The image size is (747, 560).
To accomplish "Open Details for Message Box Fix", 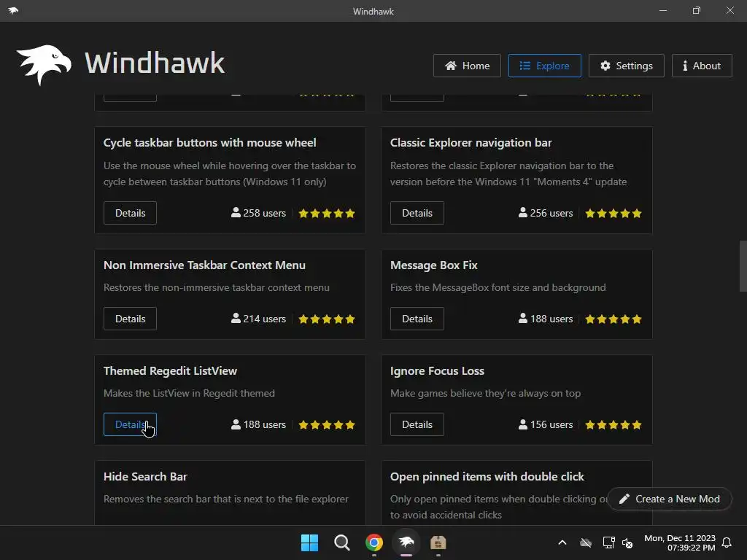I will (417, 319).
